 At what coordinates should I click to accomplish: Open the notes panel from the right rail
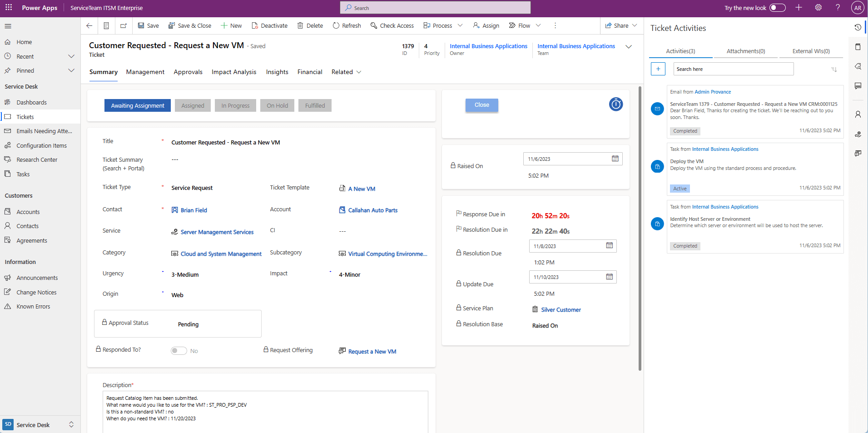click(x=858, y=46)
